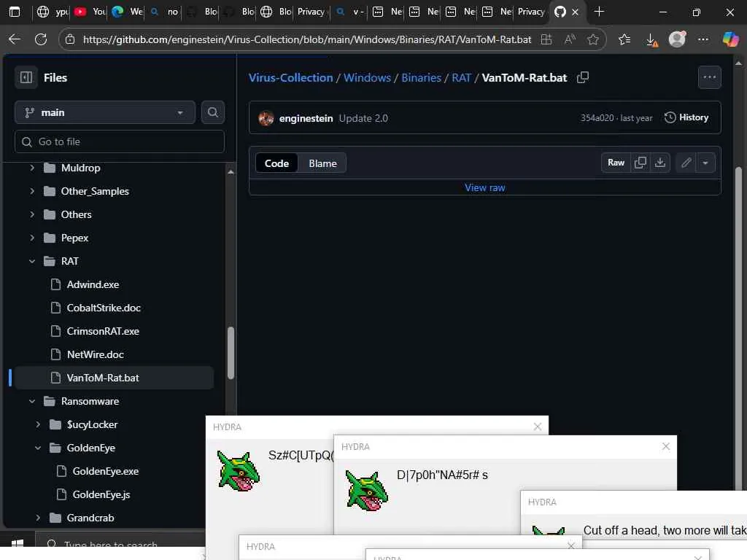Expand the Grandcrab folder
The height and width of the screenshot is (560, 747).
[38, 518]
